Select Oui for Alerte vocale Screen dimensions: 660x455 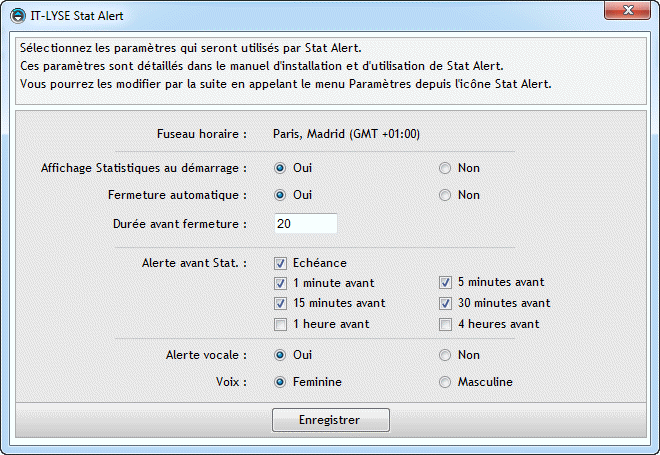tap(280, 355)
